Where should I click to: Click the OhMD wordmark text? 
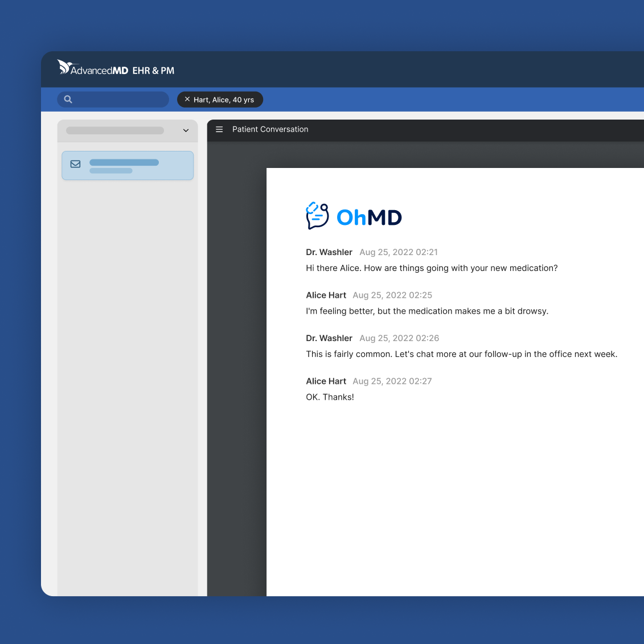[369, 218]
